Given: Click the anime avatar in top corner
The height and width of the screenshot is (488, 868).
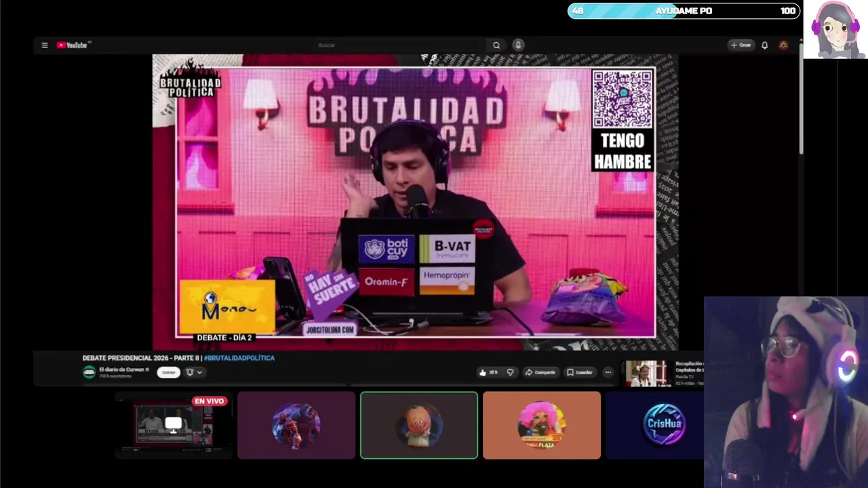Looking at the screenshot, I should click(x=835, y=30).
